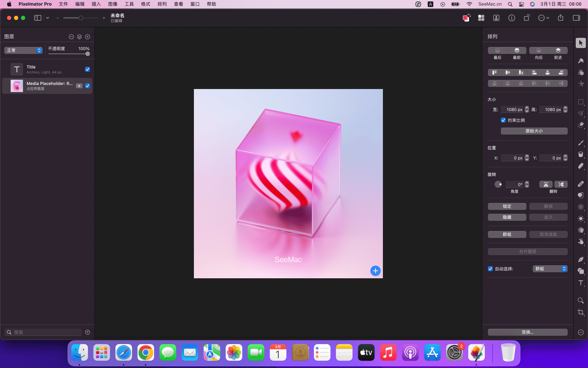Select the Crop tool
This screenshot has width=588, height=368.
[x=581, y=312]
